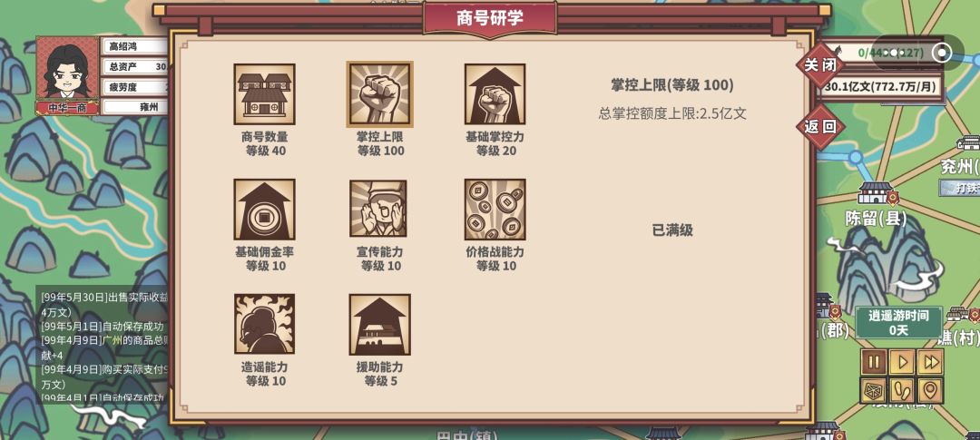980x440 pixels.
Task: Select the 商号数量 shop buildings icon
Action: [264, 94]
